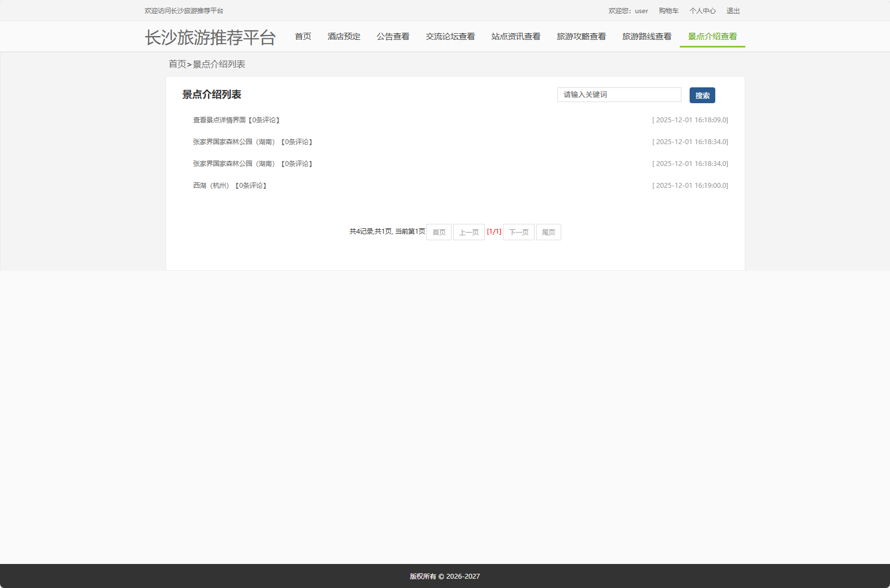Image resolution: width=890 pixels, height=588 pixels.
Task: Click the keyword search input field
Action: tap(619, 94)
